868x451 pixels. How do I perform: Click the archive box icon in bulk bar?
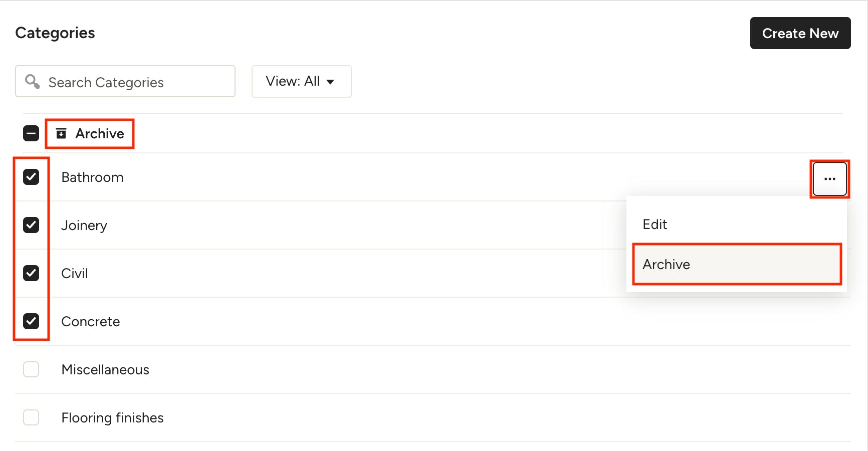point(61,133)
